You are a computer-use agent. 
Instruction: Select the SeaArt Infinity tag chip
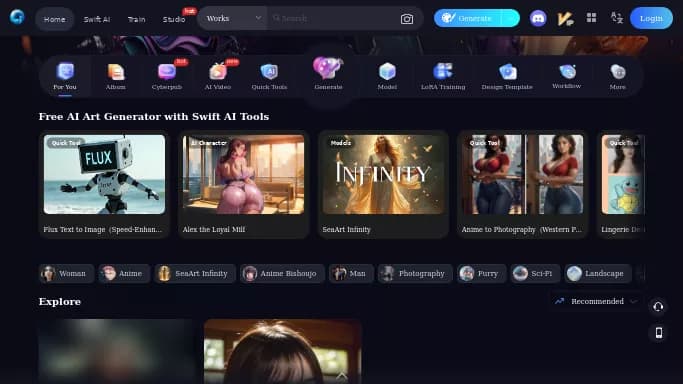tap(195, 273)
